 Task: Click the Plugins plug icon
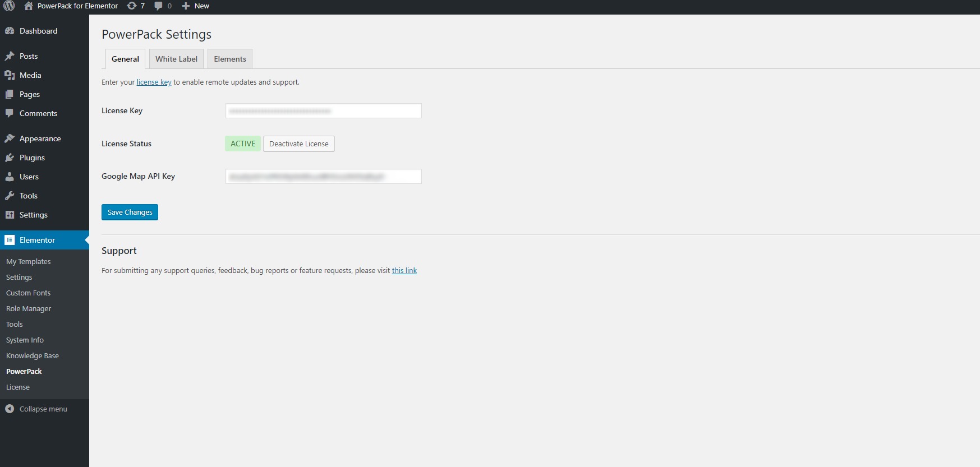10,158
